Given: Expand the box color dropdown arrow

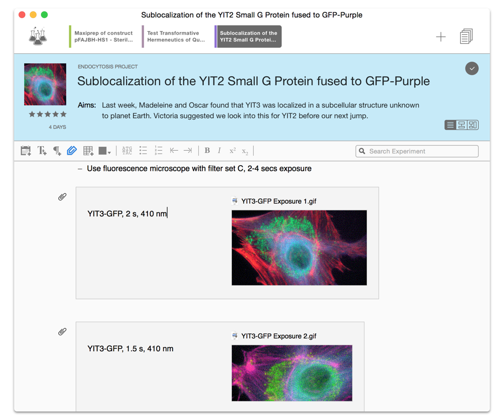Looking at the screenshot, I should point(109,152).
